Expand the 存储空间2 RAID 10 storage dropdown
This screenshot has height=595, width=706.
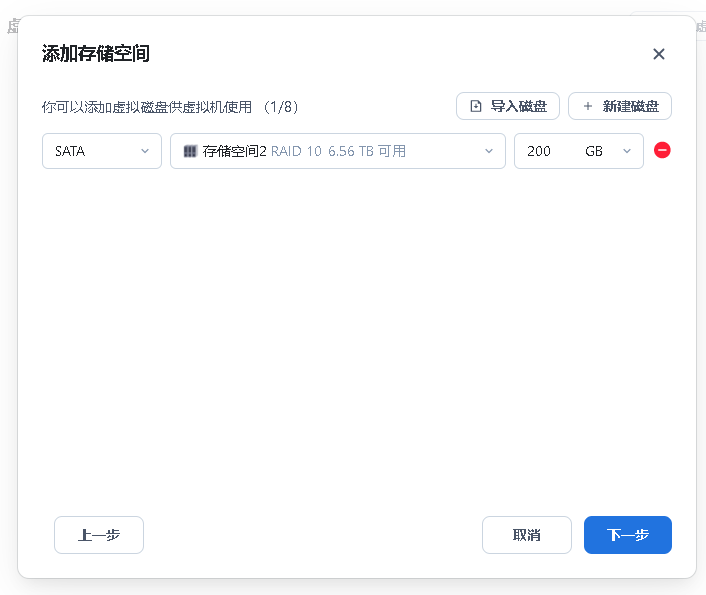pyautogui.click(x=337, y=151)
